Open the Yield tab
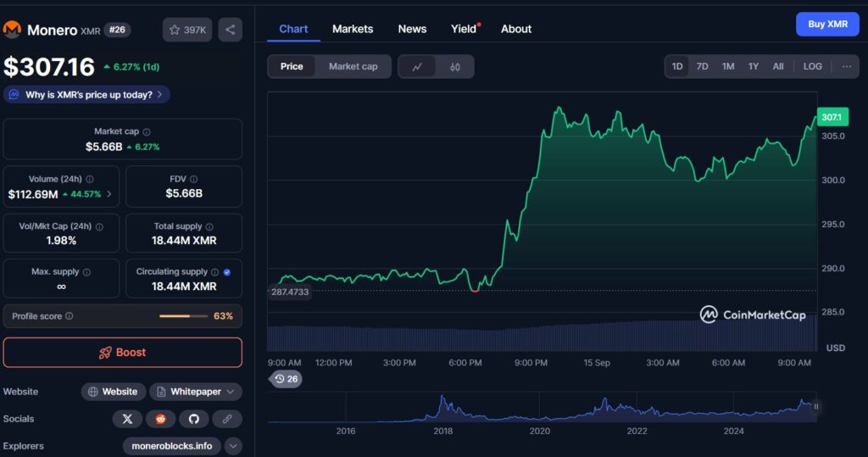Viewport: 868px width, 457px height. pyautogui.click(x=465, y=29)
